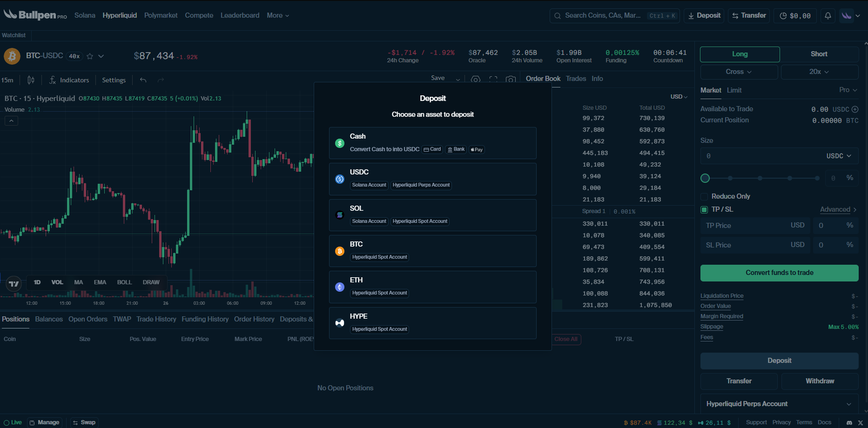
Task: Expand the More navigation menu
Action: click(278, 15)
